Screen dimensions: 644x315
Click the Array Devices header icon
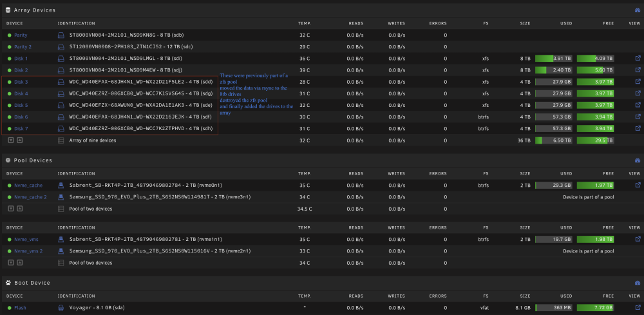coord(8,10)
